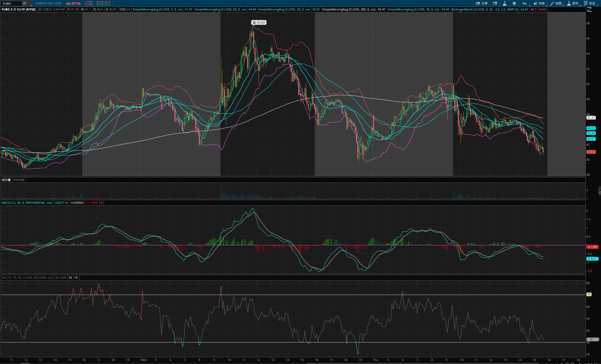
Task: Select the SimpleMovingAvg (CLOSE, 30, 0, no) study label
Action: pyautogui.click(x=413, y=9)
